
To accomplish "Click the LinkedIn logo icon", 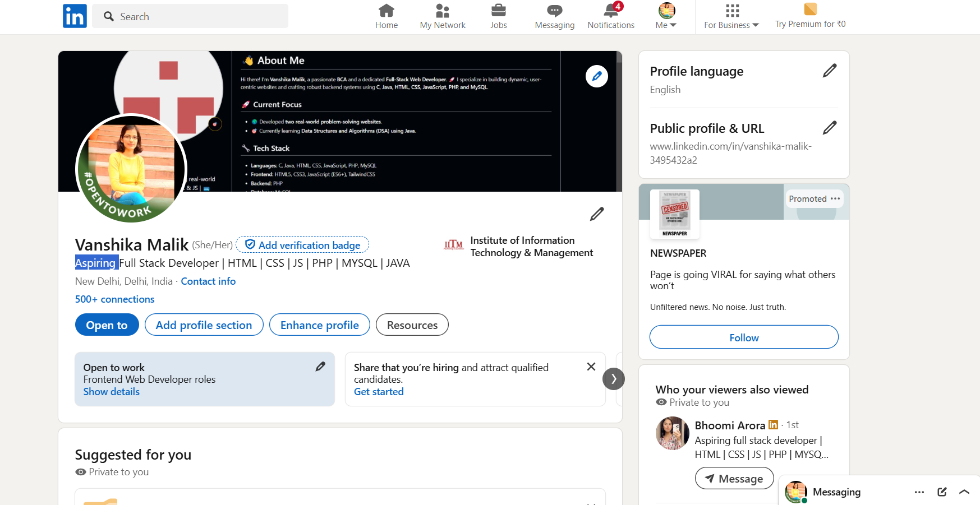I will point(75,16).
